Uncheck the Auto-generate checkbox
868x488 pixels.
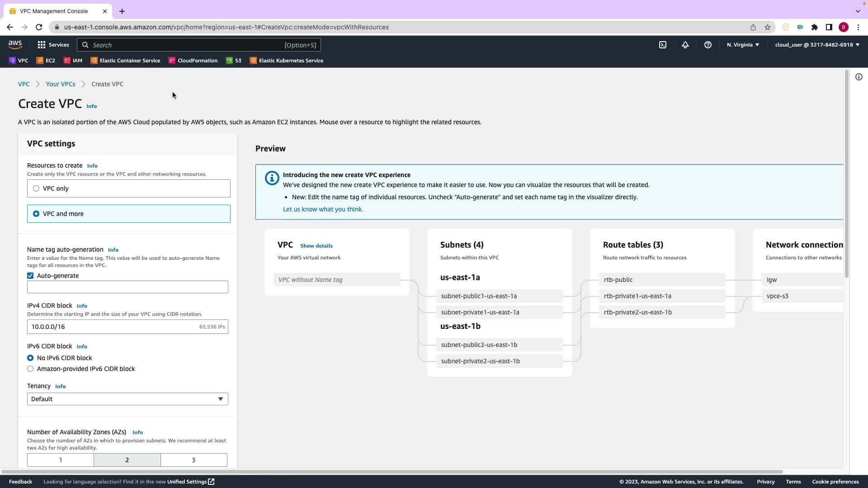[30, 276]
